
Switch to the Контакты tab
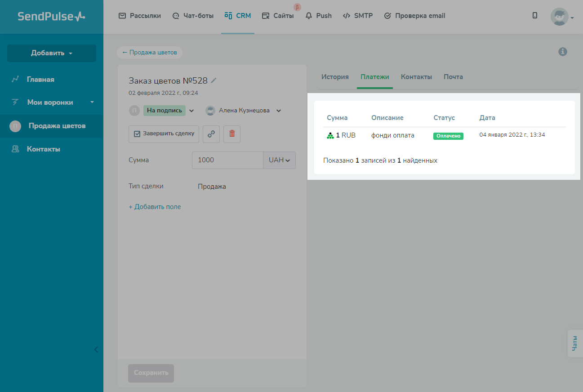coord(416,77)
